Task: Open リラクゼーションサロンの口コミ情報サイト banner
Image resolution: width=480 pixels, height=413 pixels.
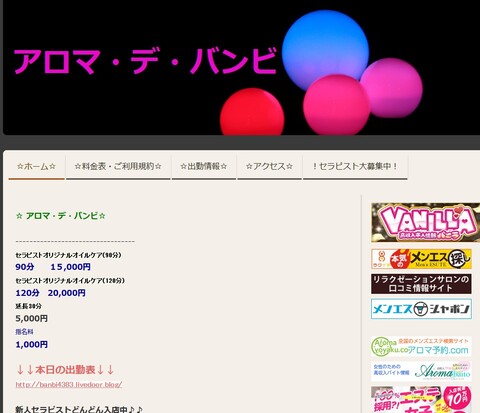Action: [x=421, y=284]
